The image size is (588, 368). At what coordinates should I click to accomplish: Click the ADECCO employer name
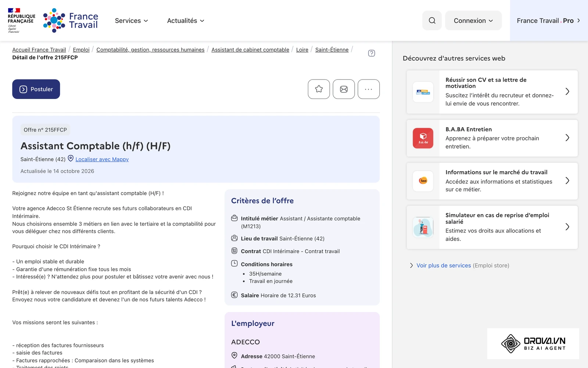[x=245, y=342]
